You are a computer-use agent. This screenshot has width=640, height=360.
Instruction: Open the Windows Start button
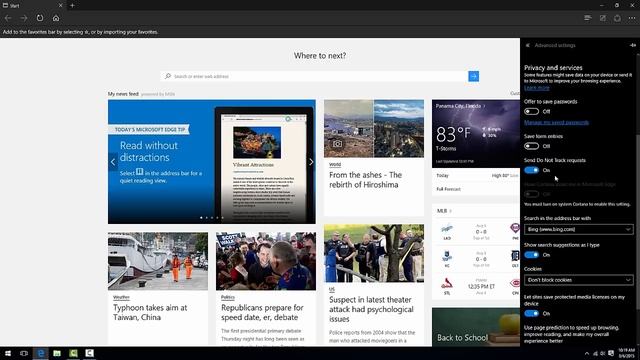click(8, 353)
